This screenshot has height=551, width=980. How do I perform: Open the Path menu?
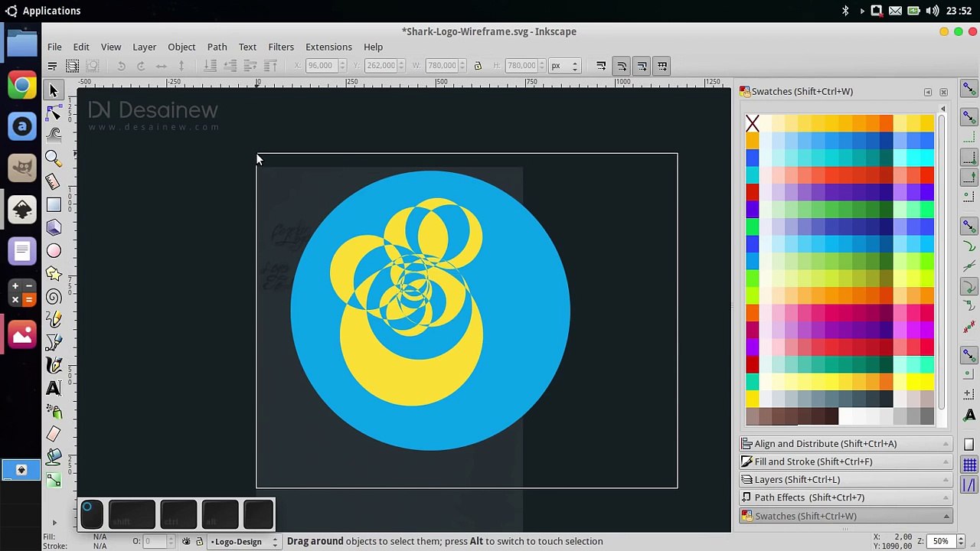coord(217,47)
